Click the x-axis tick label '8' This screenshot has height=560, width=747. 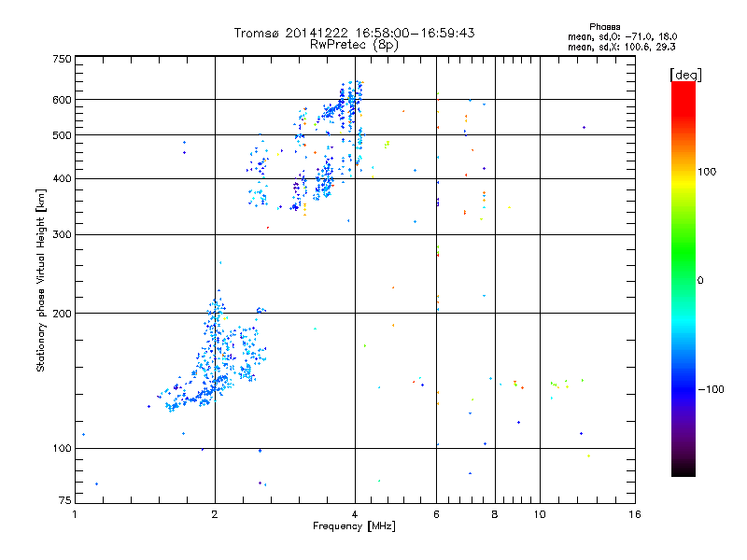(x=495, y=514)
